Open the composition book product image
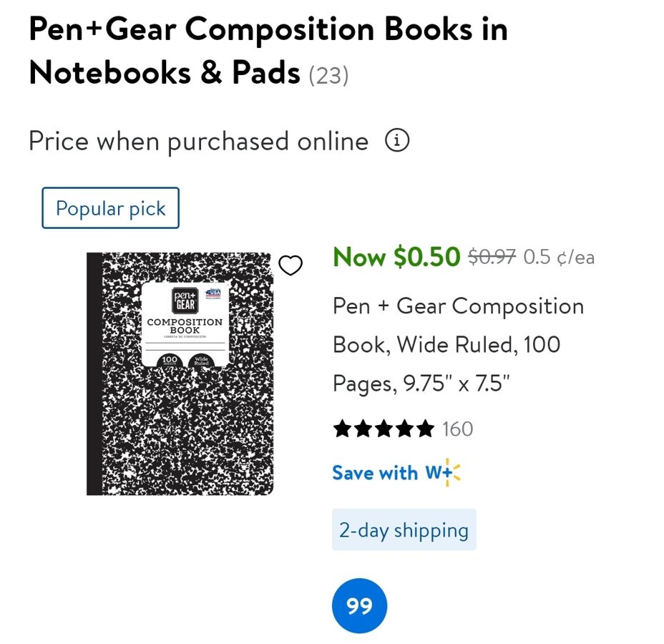Screen dimensions: 664x644 [x=180, y=374]
